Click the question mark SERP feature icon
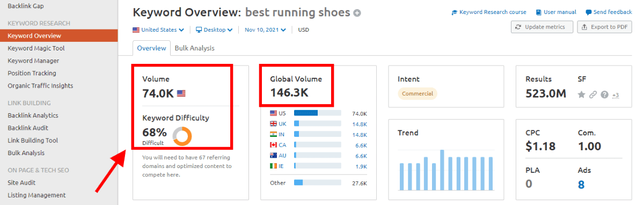 pyautogui.click(x=605, y=94)
